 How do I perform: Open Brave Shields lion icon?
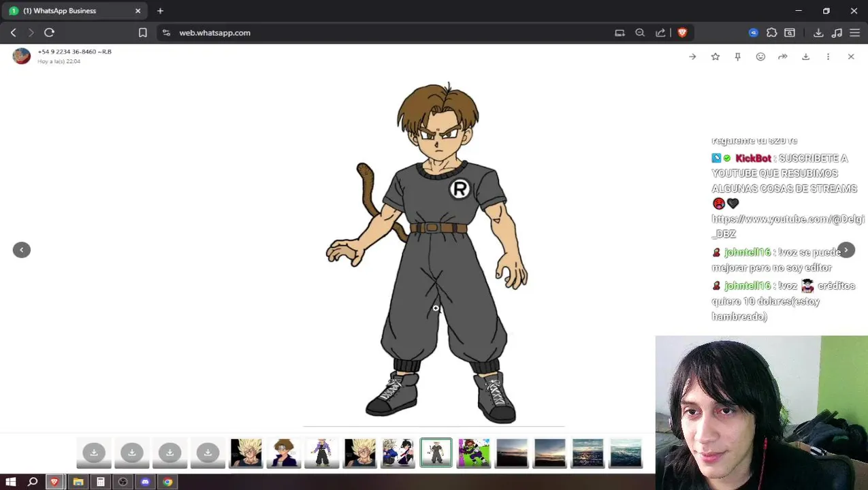pos(682,33)
